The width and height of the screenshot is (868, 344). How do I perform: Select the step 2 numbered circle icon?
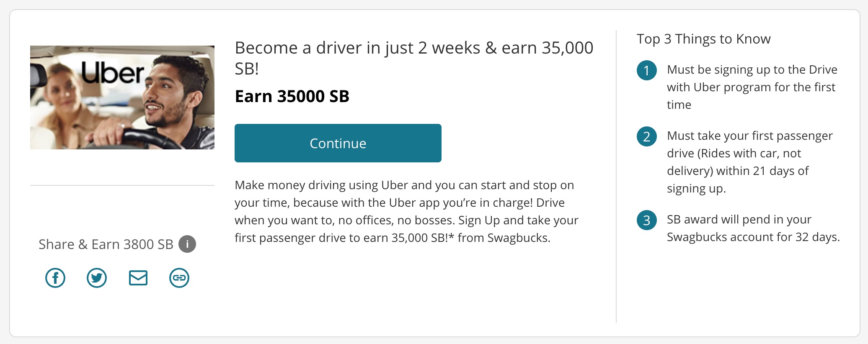click(x=647, y=136)
